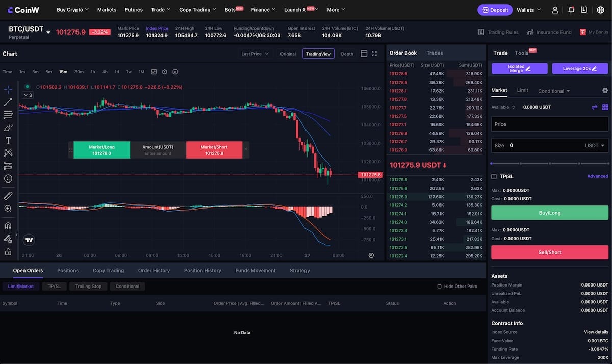Open the USDT size unit dropdown
The width and height of the screenshot is (612, 364).
pyautogui.click(x=595, y=145)
